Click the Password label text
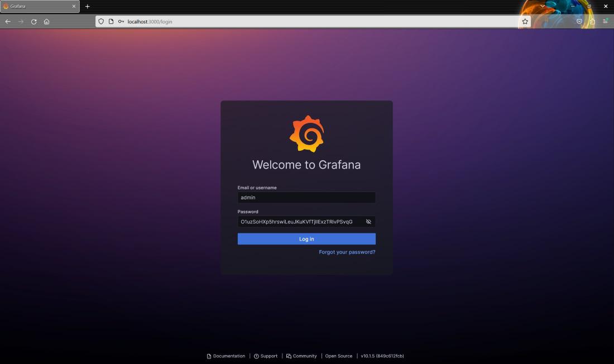This screenshot has height=364, width=614. [x=248, y=212]
